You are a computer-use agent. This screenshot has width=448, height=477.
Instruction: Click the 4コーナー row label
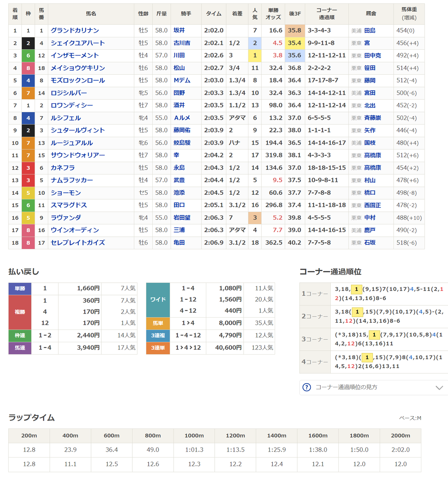(x=315, y=362)
